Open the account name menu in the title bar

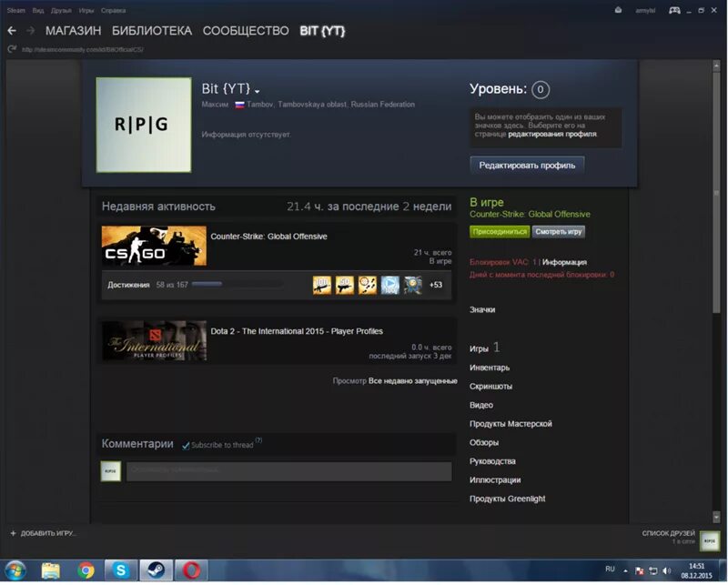click(x=645, y=10)
